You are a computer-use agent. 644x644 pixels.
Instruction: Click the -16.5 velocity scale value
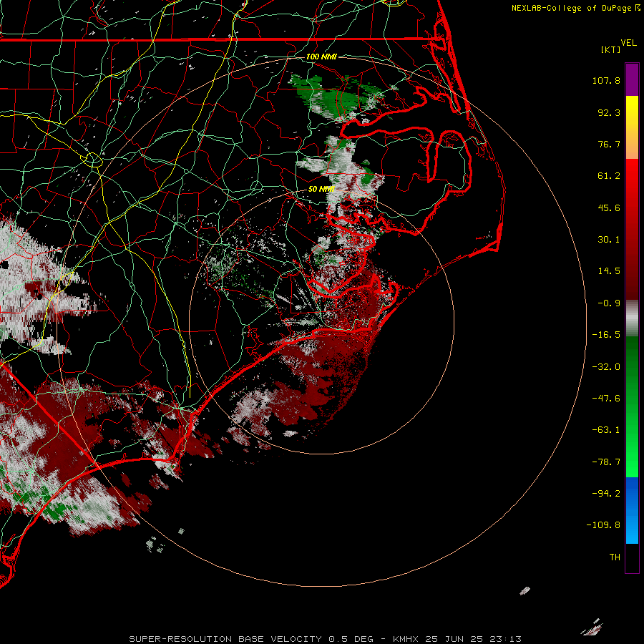click(606, 335)
